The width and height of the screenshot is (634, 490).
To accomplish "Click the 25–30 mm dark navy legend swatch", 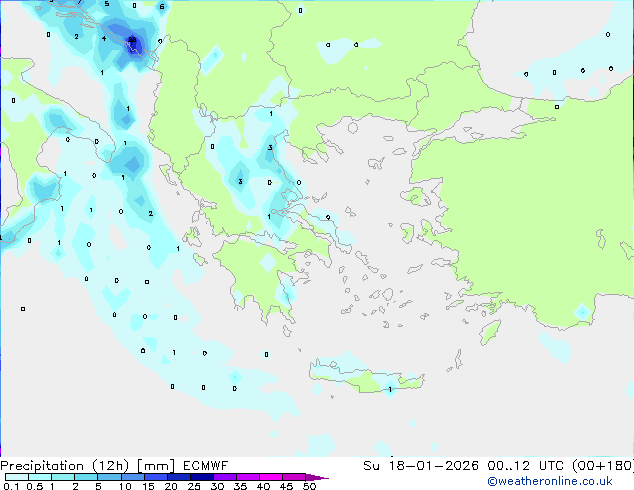I will coord(202,477).
